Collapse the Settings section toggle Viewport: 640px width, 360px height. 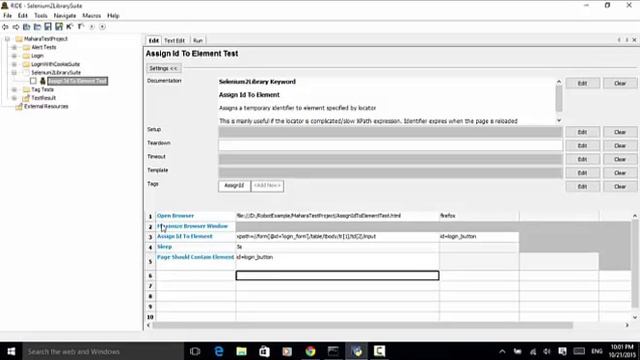tap(163, 68)
